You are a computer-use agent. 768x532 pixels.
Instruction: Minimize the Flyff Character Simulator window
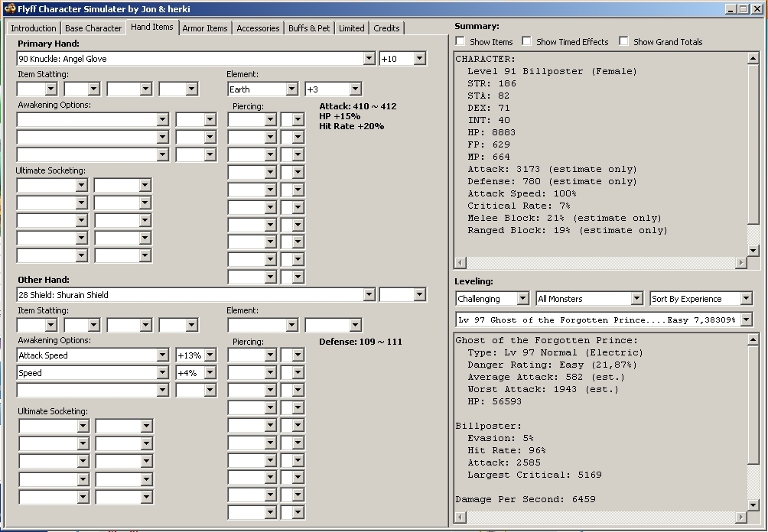731,9
